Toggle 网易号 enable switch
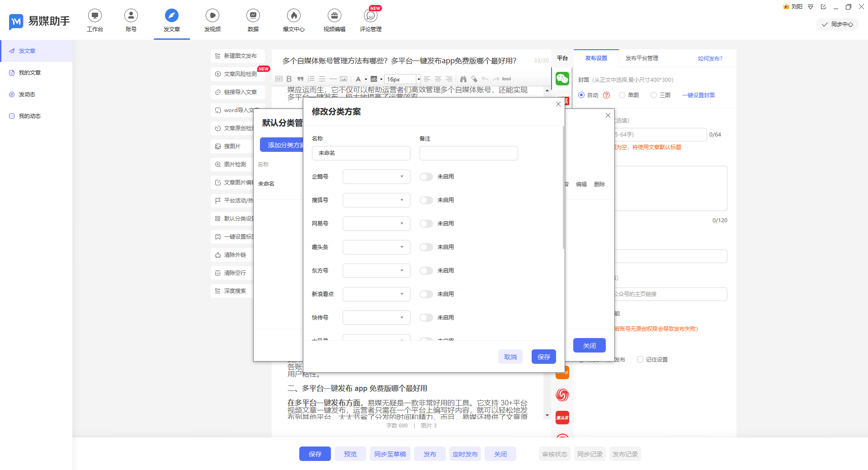868x470 pixels. 426,224
